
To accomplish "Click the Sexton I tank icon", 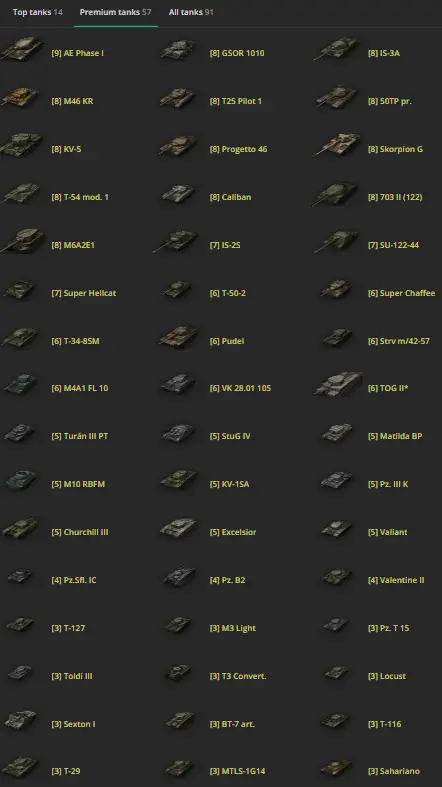I will coord(20,721).
